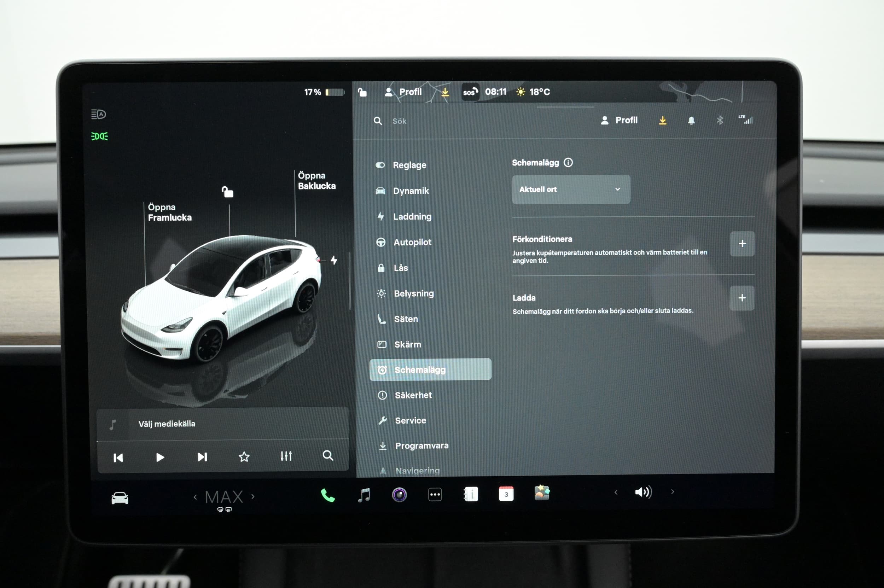Open the calendar app icon
This screenshot has height=588, width=884.
click(x=506, y=494)
